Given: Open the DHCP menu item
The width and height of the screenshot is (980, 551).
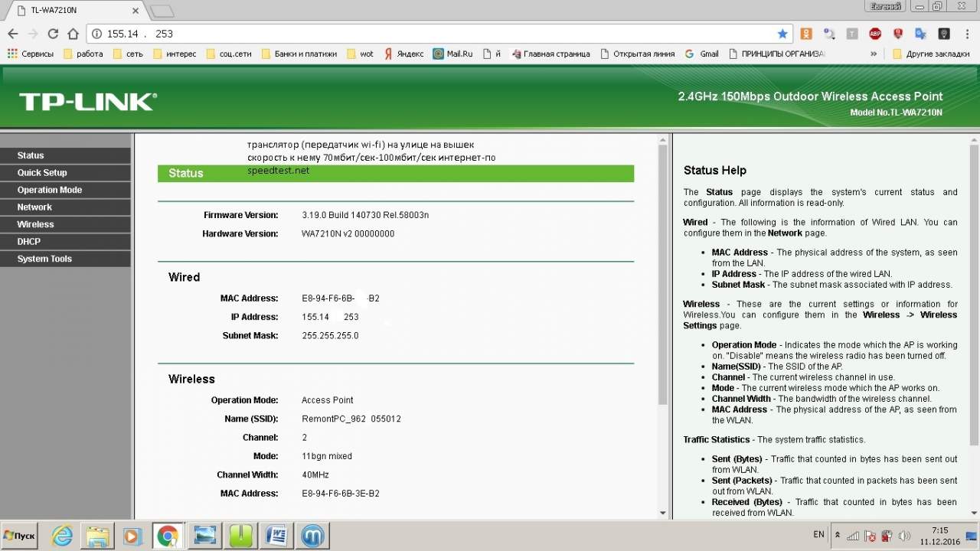Looking at the screenshot, I should (x=65, y=242).
